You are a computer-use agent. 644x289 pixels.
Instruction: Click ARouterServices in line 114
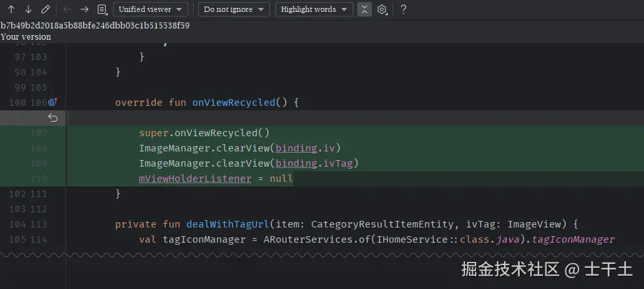(305, 239)
